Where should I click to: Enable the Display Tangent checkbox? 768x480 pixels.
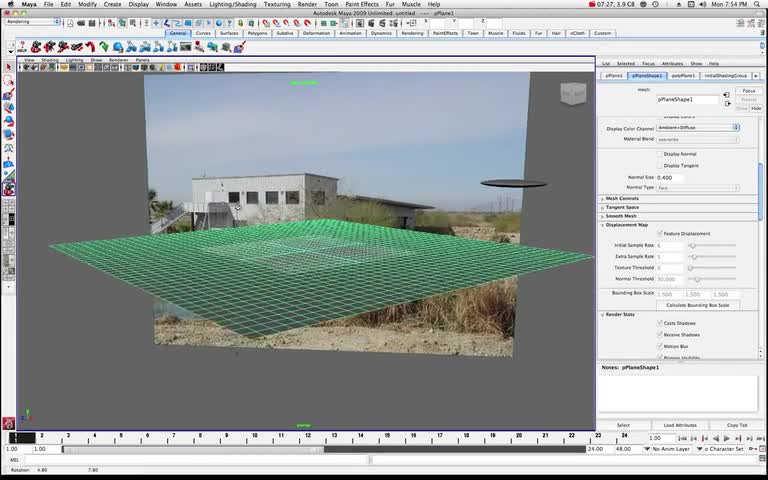pyautogui.click(x=659, y=166)
